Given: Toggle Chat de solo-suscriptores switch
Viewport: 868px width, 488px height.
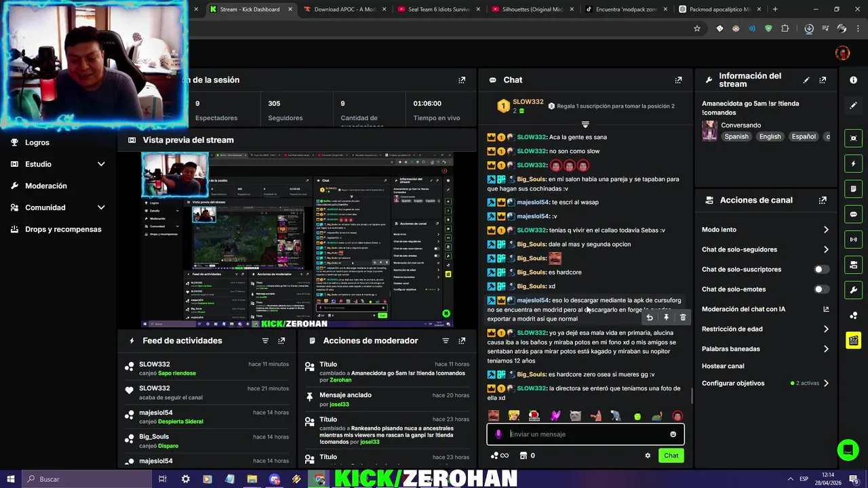Looking at the screenshot, I should 821,269.
